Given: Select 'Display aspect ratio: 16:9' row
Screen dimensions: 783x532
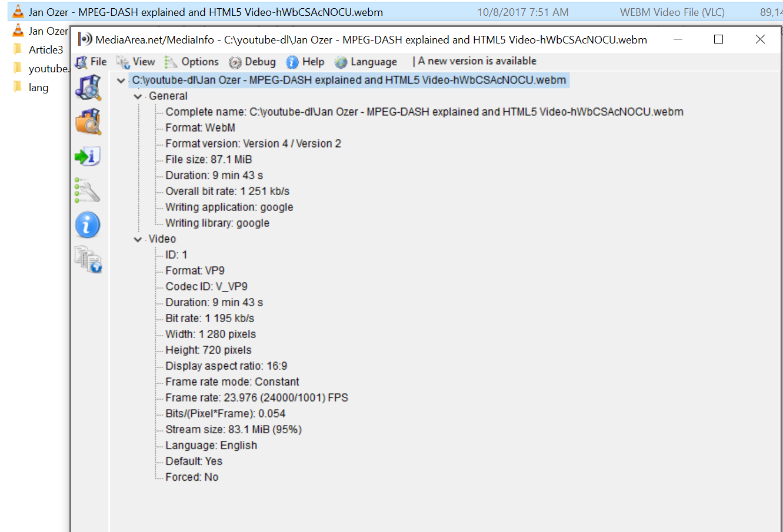Looking at the screenshot, I should click(x=226, y=366).
